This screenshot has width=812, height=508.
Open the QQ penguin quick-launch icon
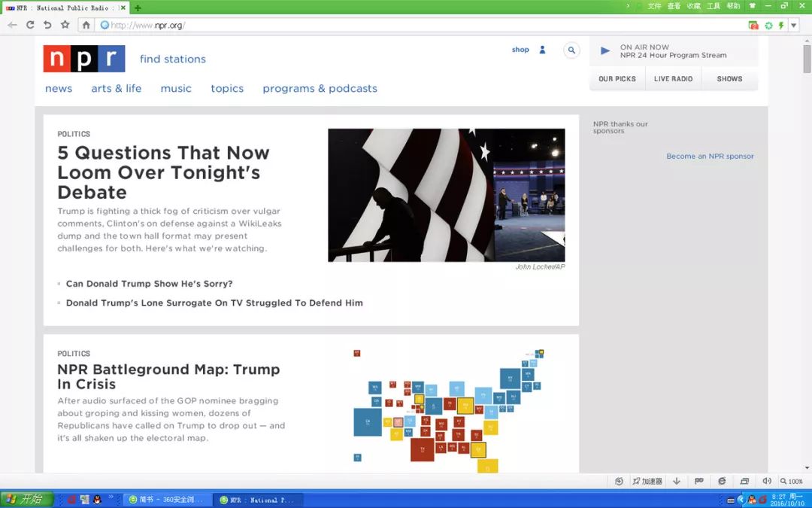[x=97, y=500]
